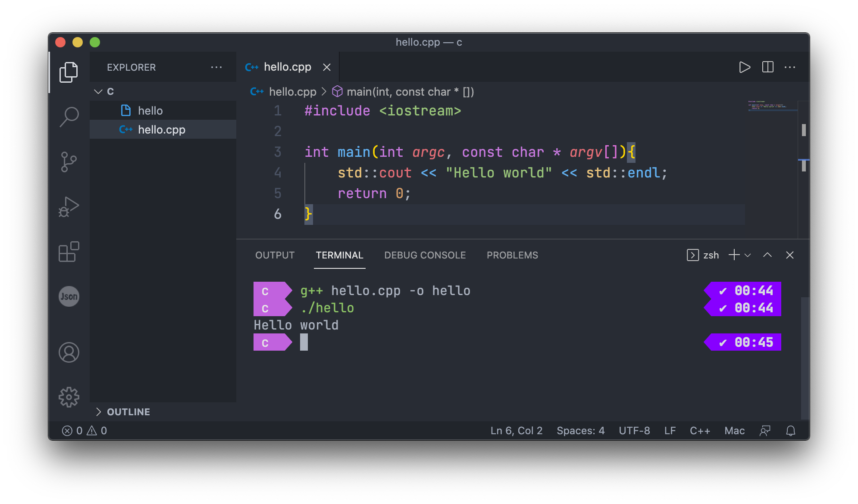Open Explorer Views and More Actions ellipsis
858x504 pixels.
(216, 67)
